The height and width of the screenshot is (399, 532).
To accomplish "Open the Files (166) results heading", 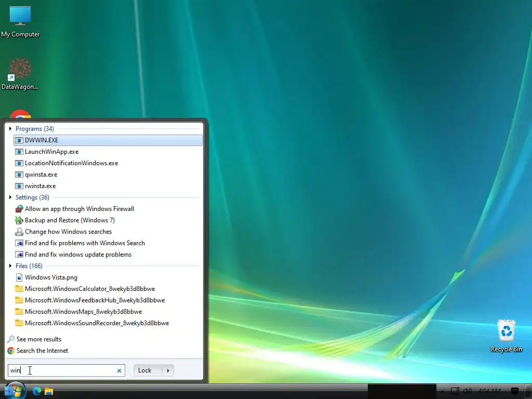I will click(x=29, y=266).
